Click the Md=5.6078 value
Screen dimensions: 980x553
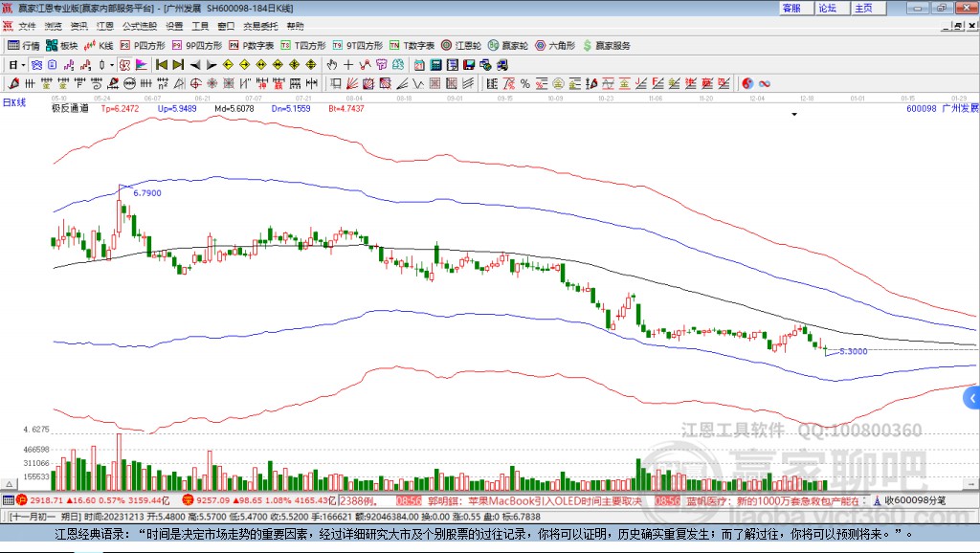point(234,108)
